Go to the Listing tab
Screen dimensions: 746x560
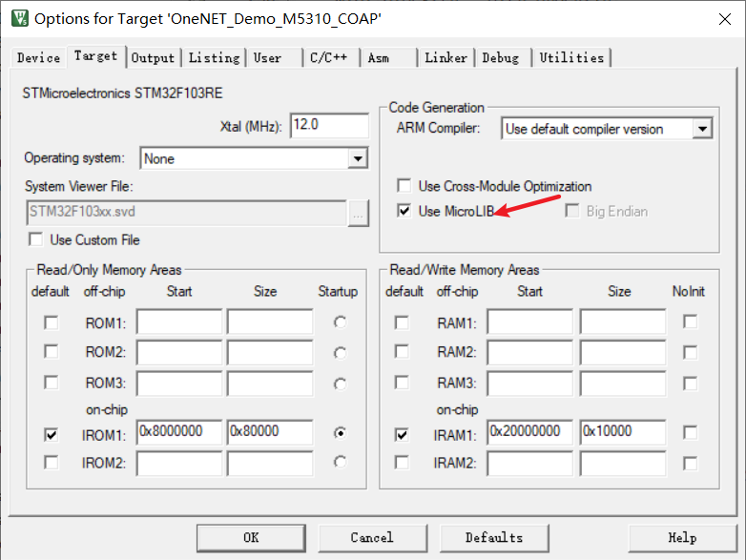214,58
